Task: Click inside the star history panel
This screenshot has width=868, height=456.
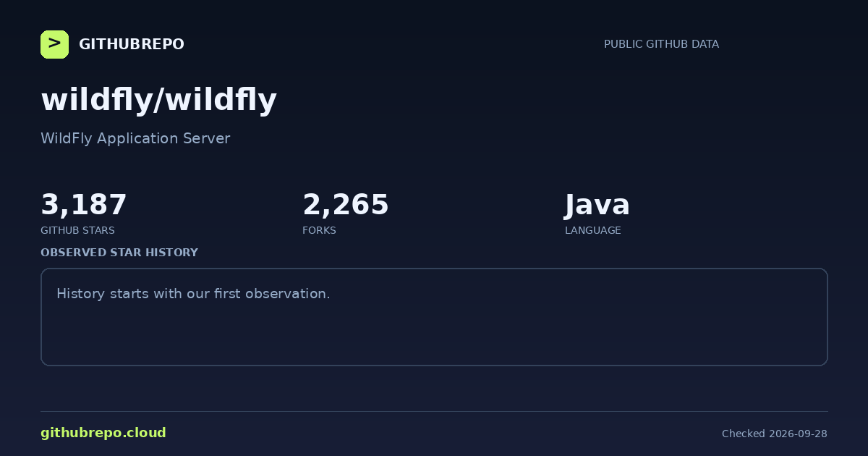Action: [x=434, y=317]
